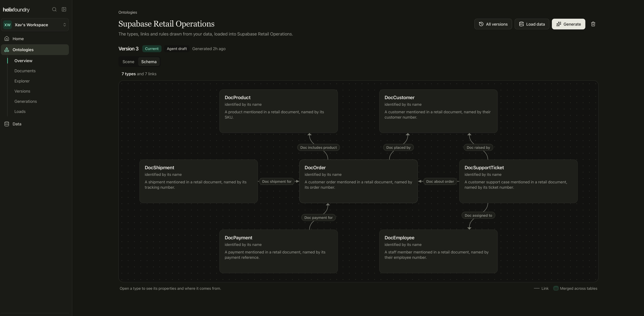Click the Generate button
The image size is (644, 316).
(569, 24)
